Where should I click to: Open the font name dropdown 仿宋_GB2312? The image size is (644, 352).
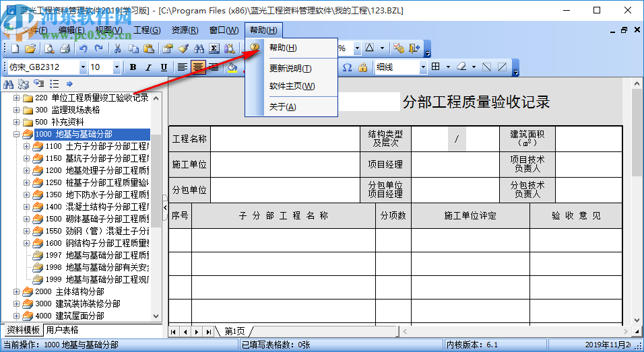(83, 67)
